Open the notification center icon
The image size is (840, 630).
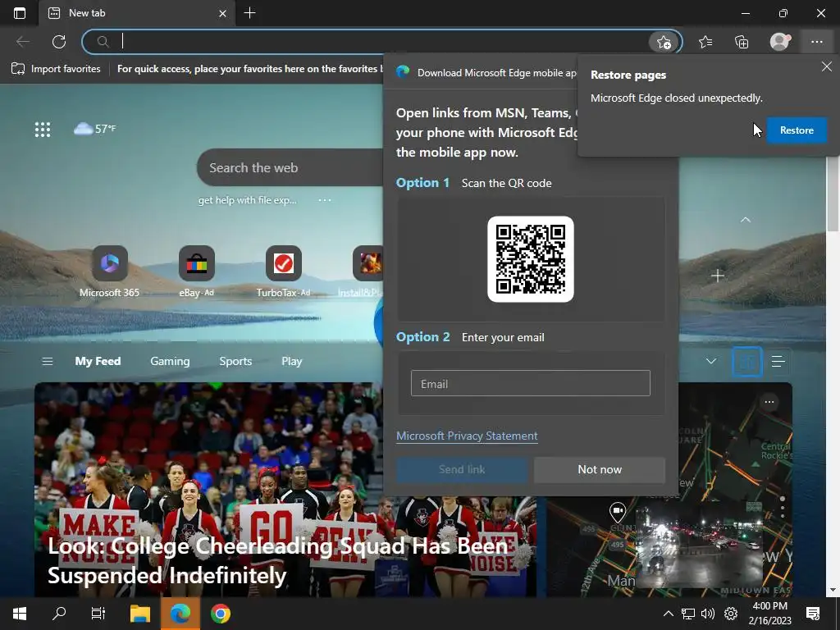[x=813, y=614]
